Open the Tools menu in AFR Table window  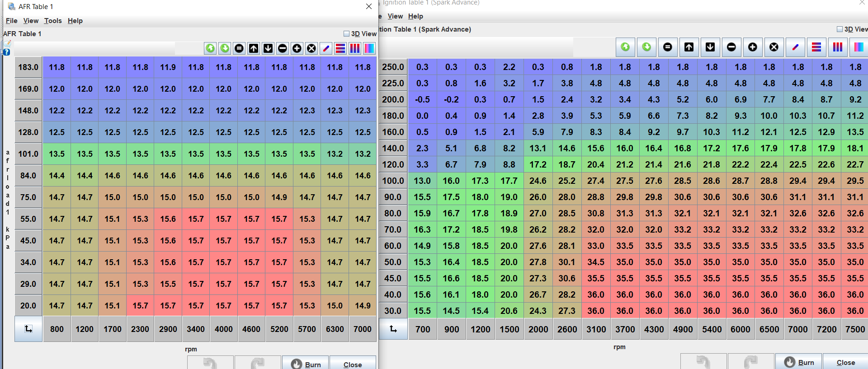[x=53, y=21]
